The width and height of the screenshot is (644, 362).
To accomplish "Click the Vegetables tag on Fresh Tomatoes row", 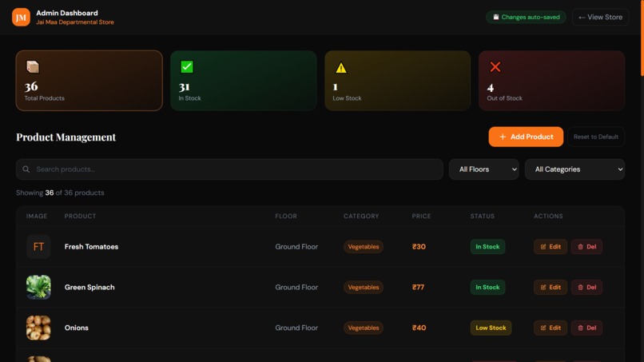I will (x=364, y=247).
